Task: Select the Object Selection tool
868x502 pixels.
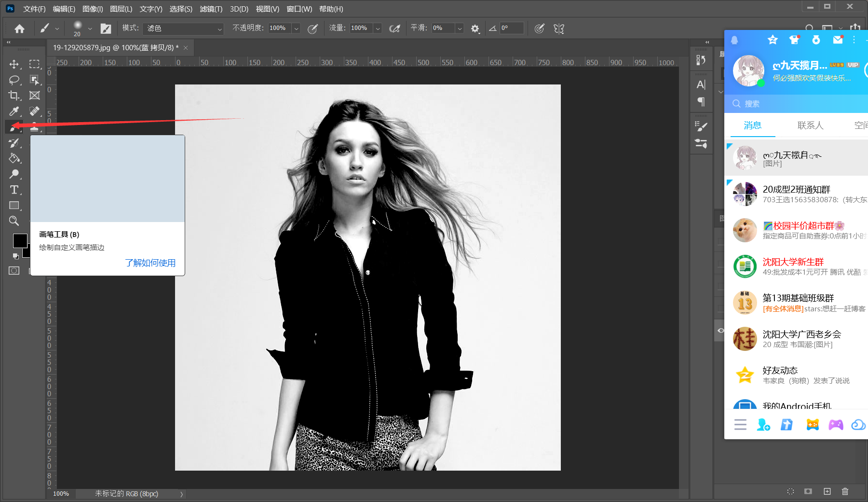Action: click(x=34, y=80)
